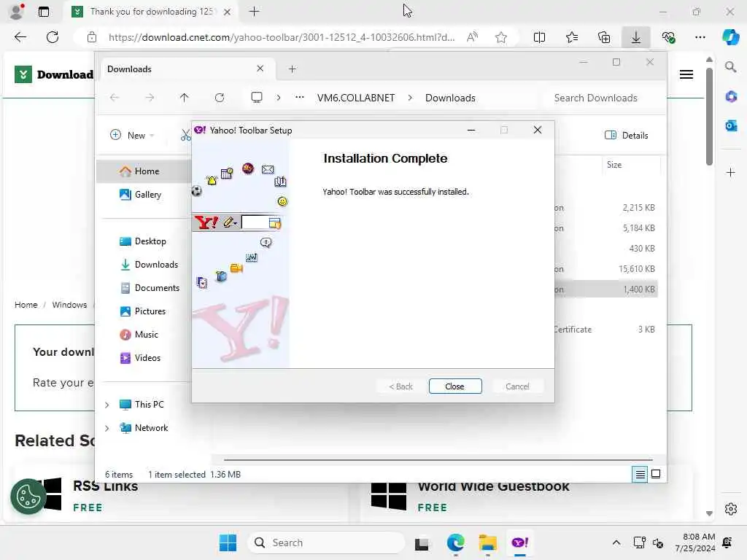Select the Thank you for downloading tab
Screen dimensions: 747x560
tap(150, 12)
